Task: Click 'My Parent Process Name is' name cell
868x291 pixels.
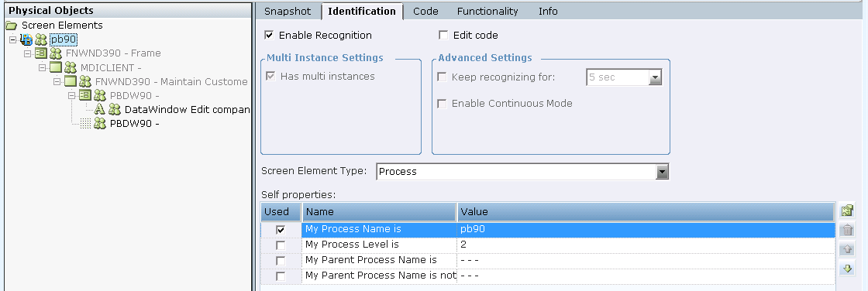Action: click(379, 260)
